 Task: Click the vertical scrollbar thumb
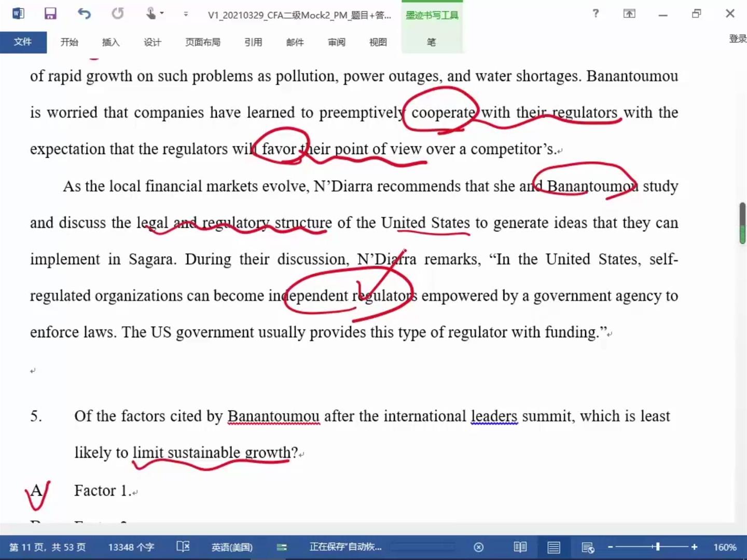pyautogui.click(x=742, y=223)
